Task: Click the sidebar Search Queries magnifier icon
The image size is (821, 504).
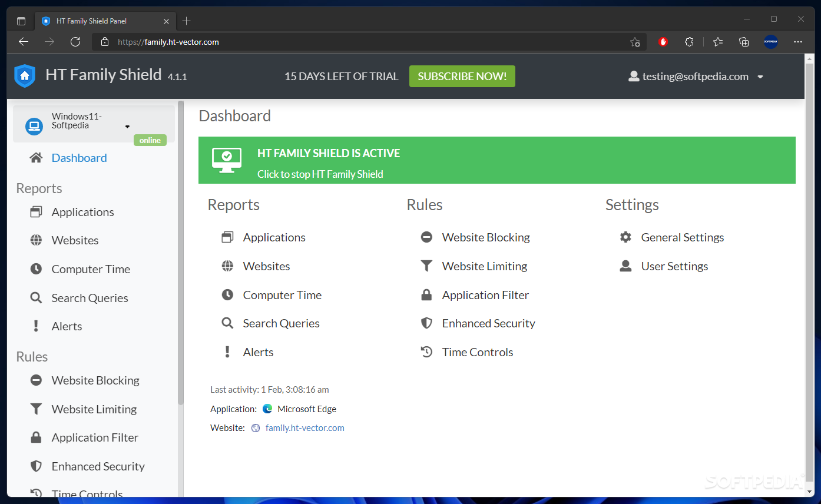Action: click(x=36, y=298)
